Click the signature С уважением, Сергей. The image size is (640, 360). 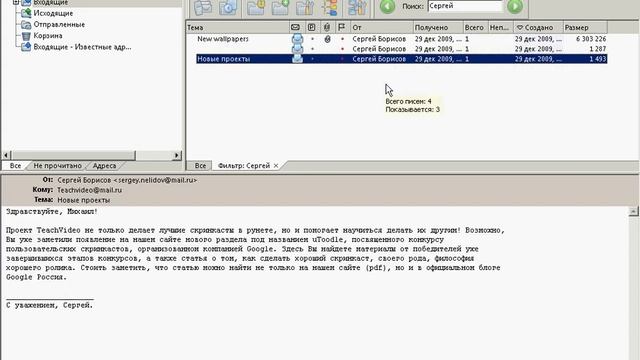(50, 305)
